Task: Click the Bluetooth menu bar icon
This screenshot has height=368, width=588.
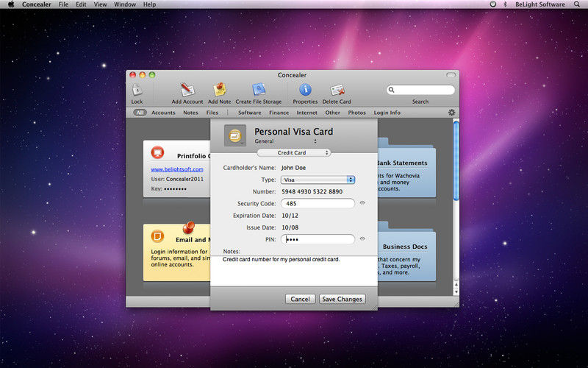Action: coord(505,4)
